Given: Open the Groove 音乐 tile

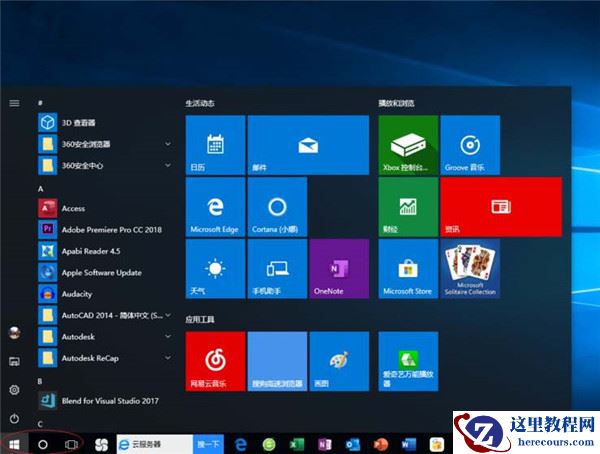Looking at the screenshot, I should pos(470,145).
